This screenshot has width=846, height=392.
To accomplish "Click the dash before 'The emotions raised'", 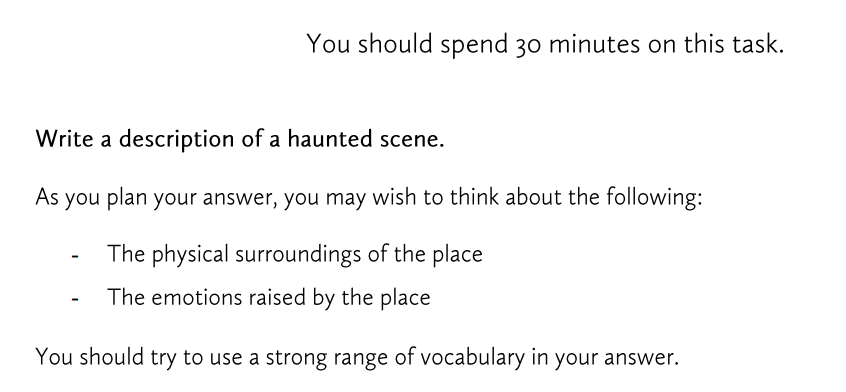I will 76,300.
